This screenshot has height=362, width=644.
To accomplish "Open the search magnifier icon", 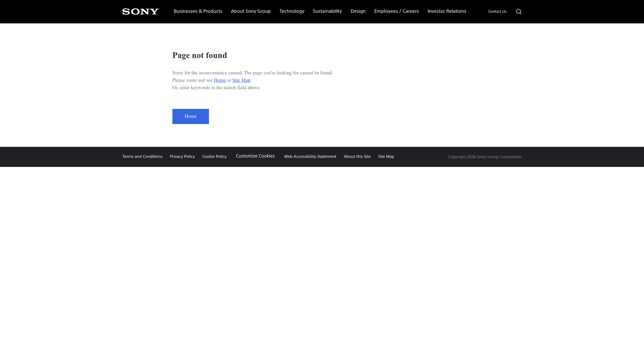I will coord(519,12).
